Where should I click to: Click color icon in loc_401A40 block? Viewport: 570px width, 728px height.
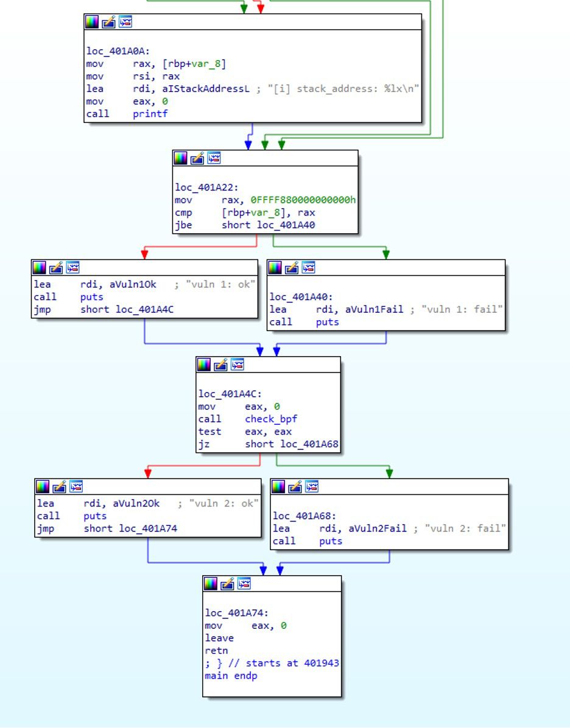coord(275,267)
